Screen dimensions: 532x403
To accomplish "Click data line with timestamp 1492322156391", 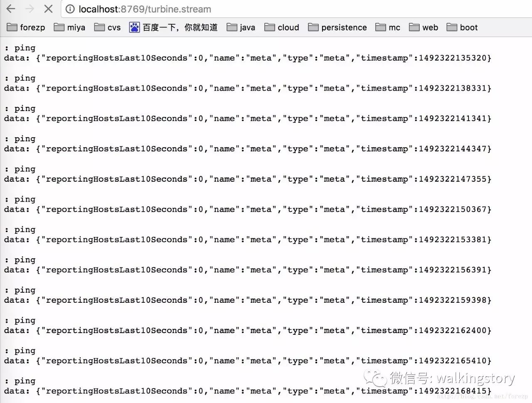I will click(248, 270).
